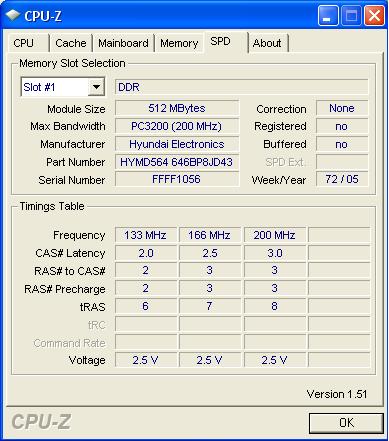Click the Week/Year value 72 / 05
The image size is (389, 441).
pos(342,179)
